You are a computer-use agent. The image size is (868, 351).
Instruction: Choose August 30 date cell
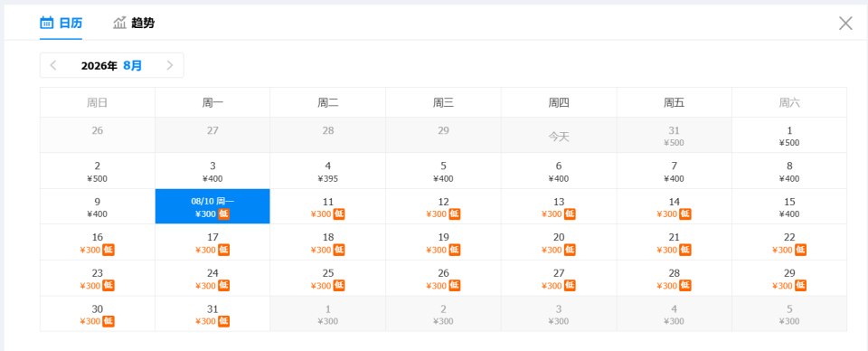point(98,314)
